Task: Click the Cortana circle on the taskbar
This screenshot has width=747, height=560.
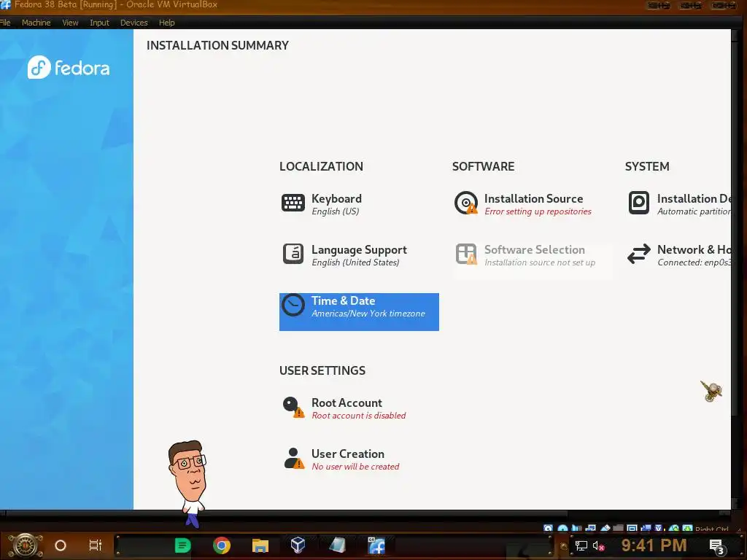Action: pos(61,545)
